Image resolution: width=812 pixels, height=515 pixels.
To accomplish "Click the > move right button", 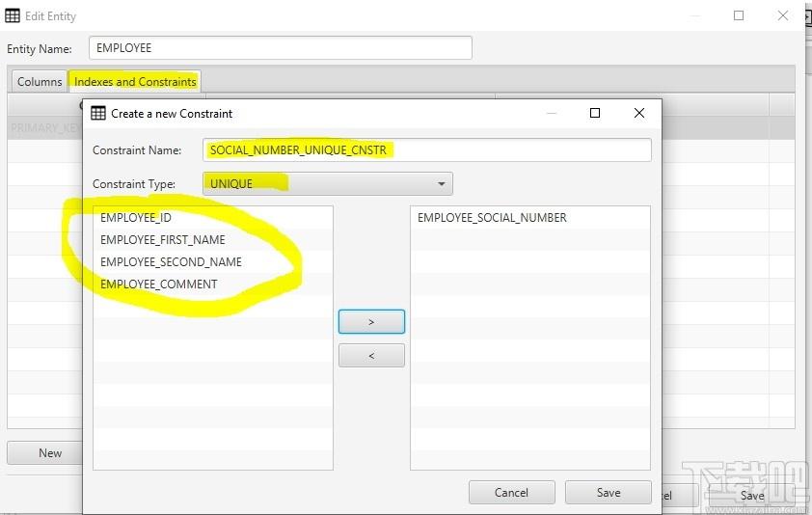I will (371, 322).
